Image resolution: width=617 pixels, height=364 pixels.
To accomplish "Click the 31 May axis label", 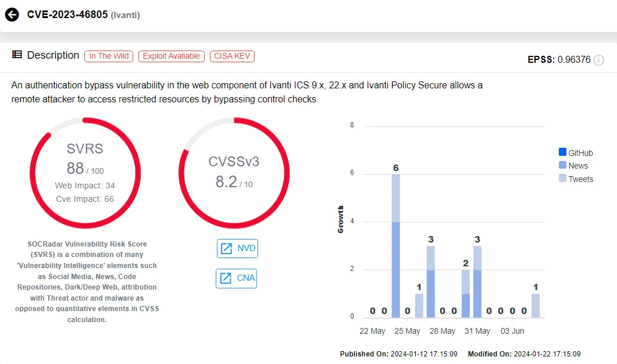I will pos(477,331).
